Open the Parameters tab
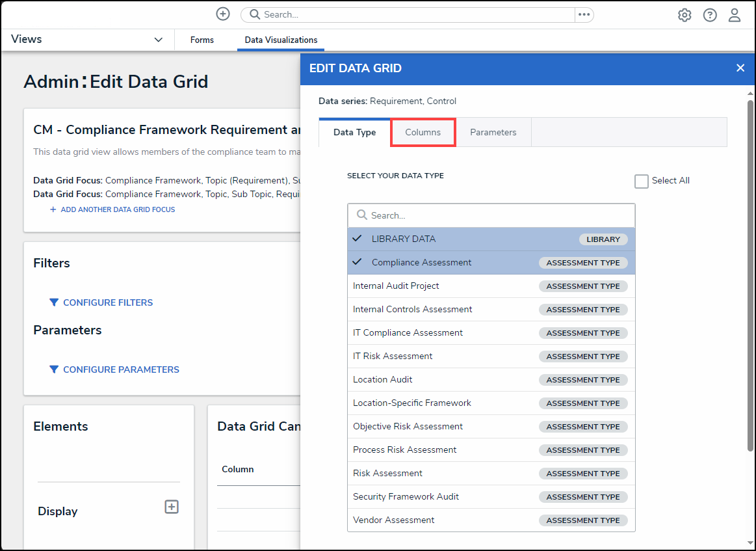The image size is (756, 551). pyautogui.click(x=493, y=132)
